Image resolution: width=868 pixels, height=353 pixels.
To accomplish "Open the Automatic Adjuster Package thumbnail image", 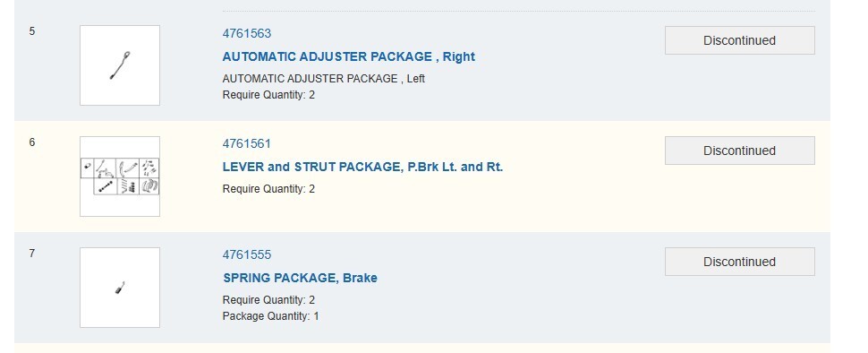I will click(120, 65).
